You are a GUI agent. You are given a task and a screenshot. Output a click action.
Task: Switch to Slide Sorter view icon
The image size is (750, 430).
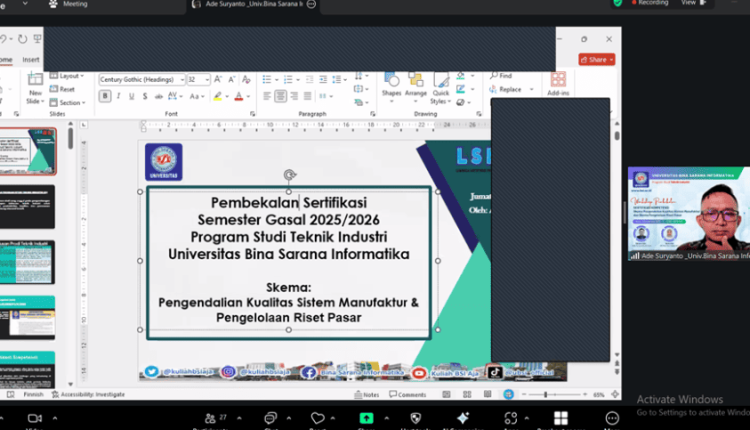coord(467,395)
